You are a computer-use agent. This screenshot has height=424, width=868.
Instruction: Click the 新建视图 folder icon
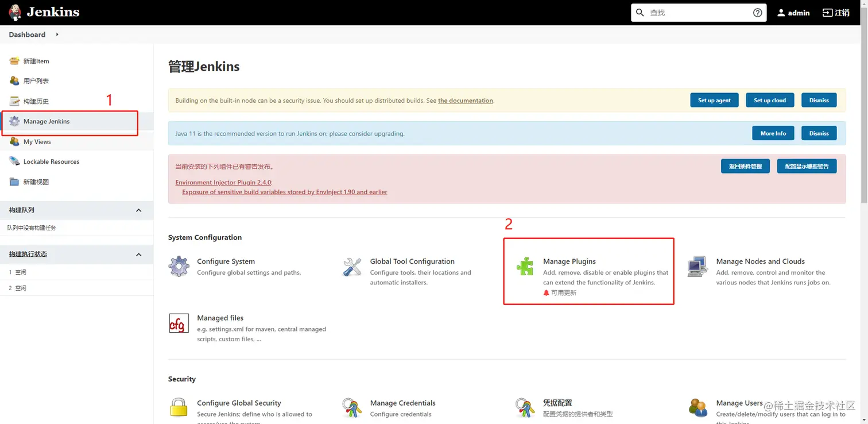14,182
